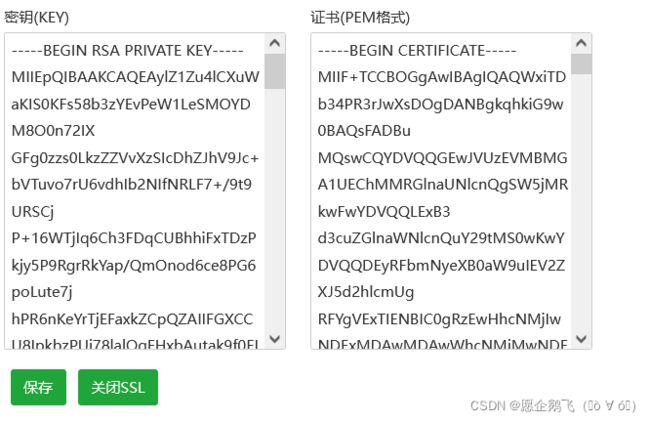Save the SSL settings with 保存
Viewport: 650px width, 422px height.
tap(38, 387)
